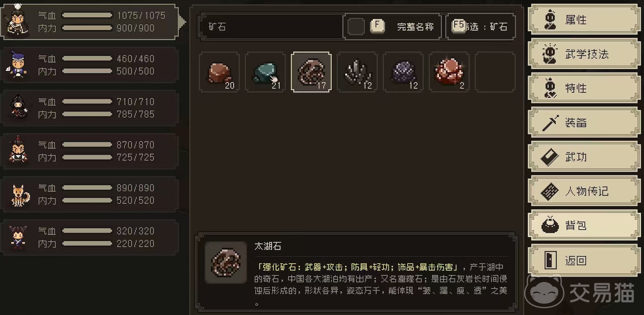
Task: Open the 筛选：矿石 filter selector
Action: click(x=480, y=27)
